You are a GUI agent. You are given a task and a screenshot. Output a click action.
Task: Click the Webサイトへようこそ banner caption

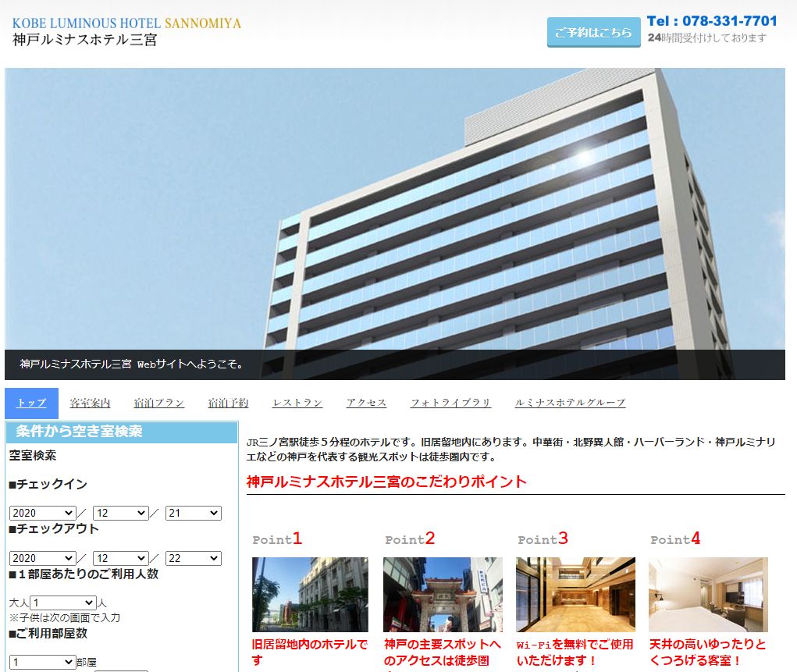coord(131,364)
